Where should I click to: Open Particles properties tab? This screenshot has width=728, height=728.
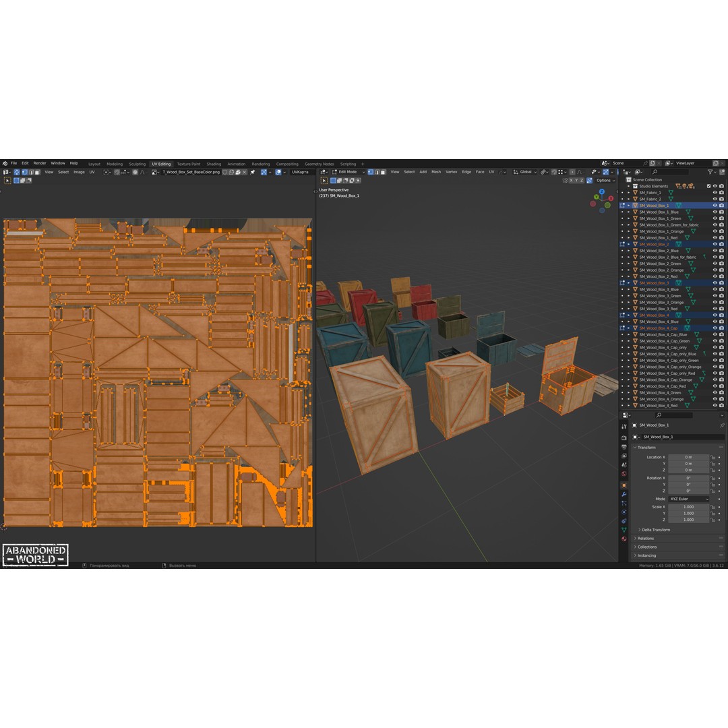tap(624, 504)
